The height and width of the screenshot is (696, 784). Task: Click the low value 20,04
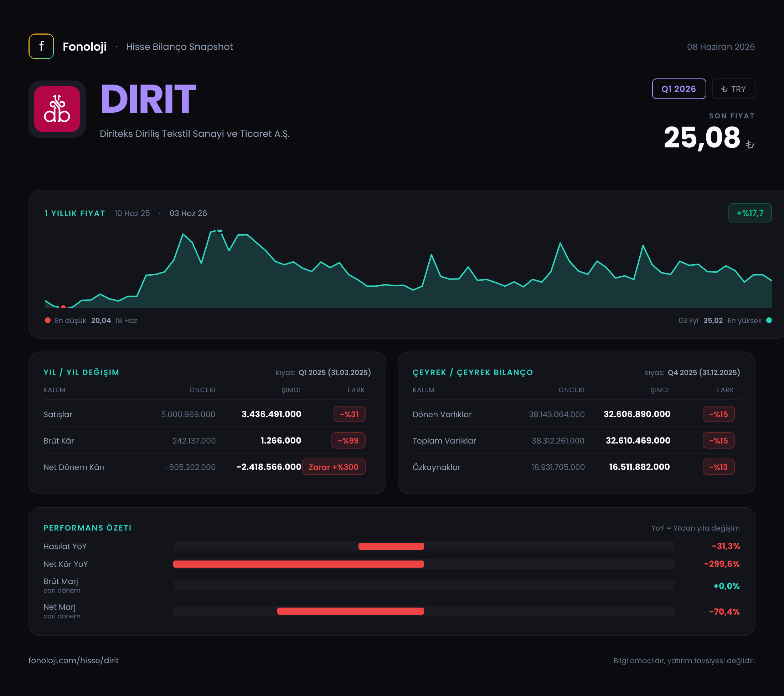[x=101, y=321]
